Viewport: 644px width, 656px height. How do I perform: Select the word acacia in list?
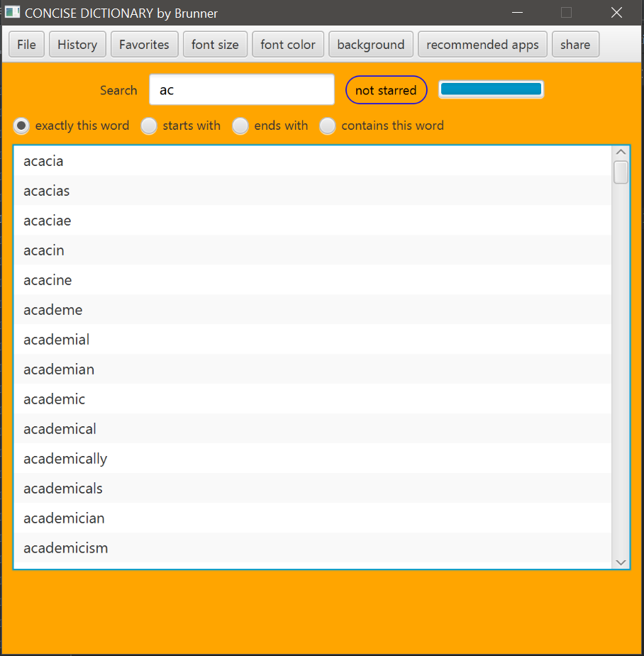tap(313, 161)
